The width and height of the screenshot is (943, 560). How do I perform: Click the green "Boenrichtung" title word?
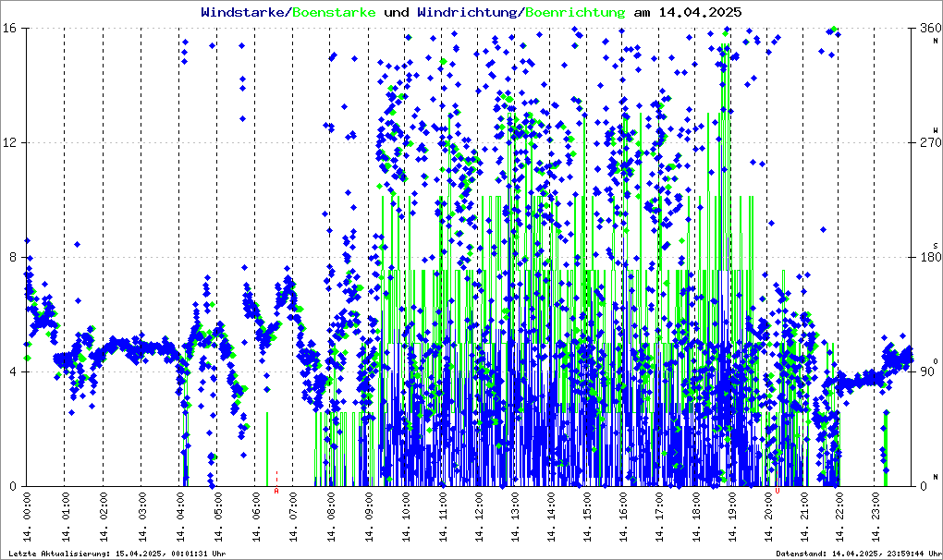click(x=575, y=12)
